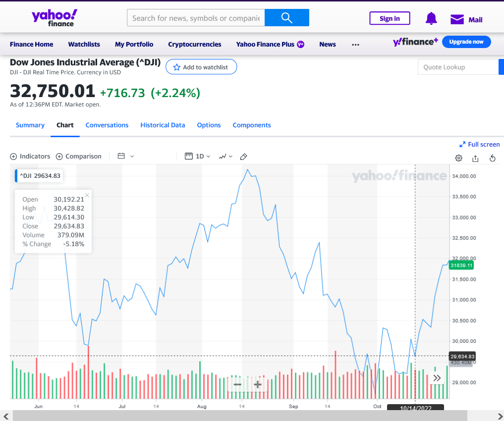The image size is (504, 421).
Task: Click the Upgrade now button
Action: (x=466, y=42)
